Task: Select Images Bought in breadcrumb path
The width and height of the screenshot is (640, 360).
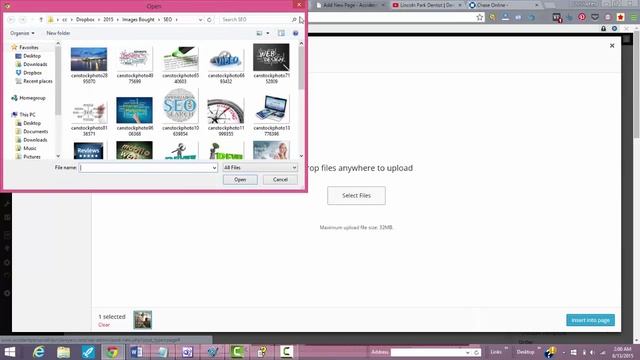Action: coord(138,20)
